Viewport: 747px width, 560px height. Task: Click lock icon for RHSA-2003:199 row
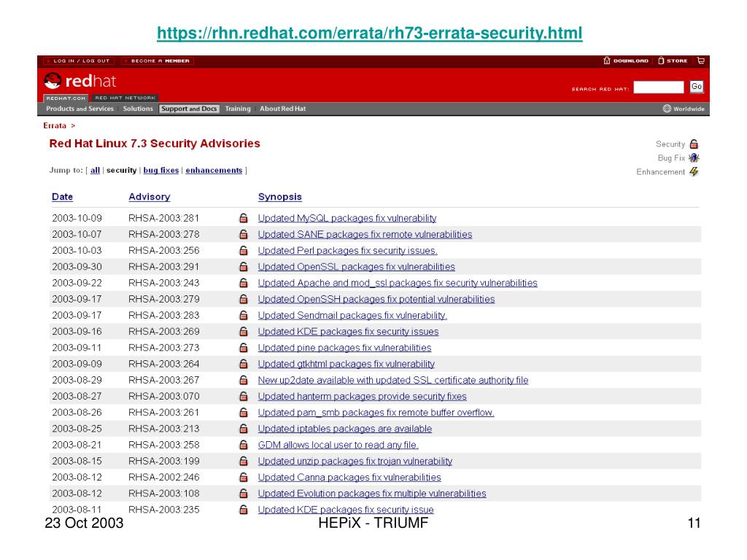coord(244,461)
